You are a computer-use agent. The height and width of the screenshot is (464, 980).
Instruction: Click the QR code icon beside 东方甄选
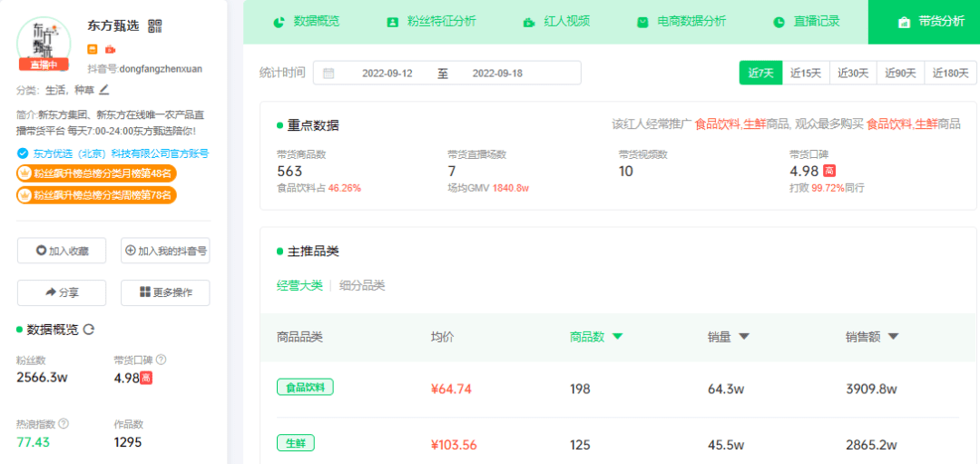[x=155, y=26]
